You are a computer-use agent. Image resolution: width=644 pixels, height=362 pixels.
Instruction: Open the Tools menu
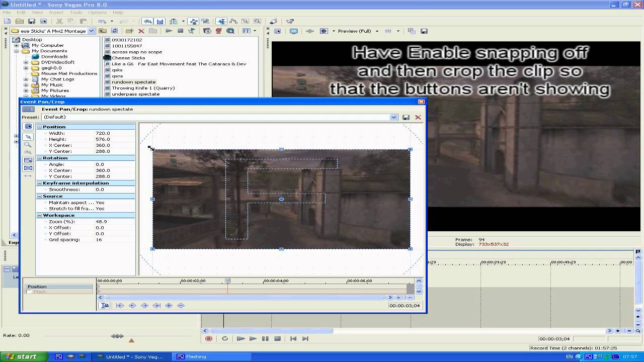point(76,12)
